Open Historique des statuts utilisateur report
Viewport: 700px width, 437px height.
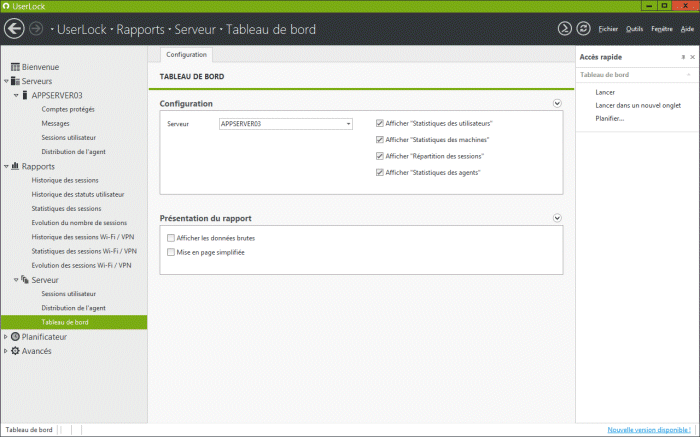click(78, 195)
